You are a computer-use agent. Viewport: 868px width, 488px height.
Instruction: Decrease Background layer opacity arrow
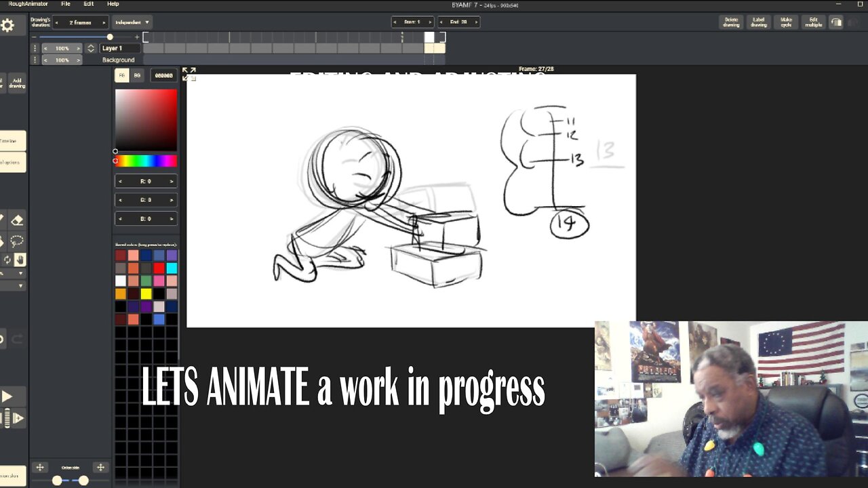click(45, 60)
